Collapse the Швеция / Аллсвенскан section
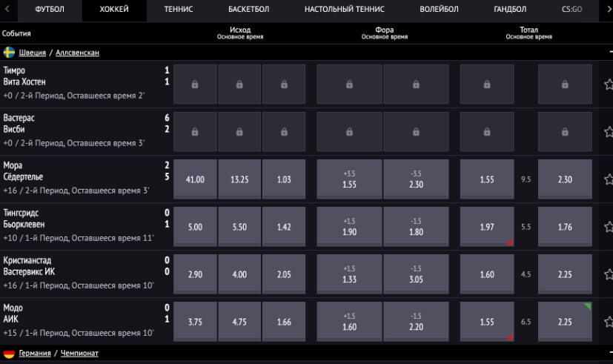Viewport: 613px width, 364px height. coord(610,53)
